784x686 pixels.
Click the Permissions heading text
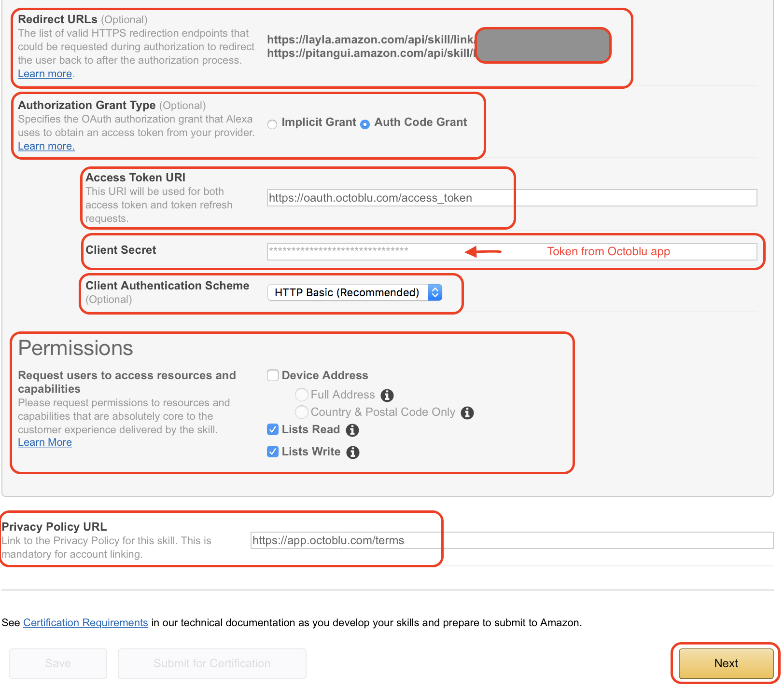[75, 348]
